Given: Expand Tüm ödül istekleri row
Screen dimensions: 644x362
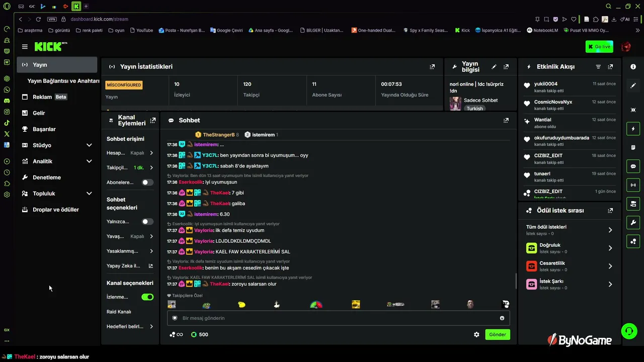Looking at the screenshot, I should 570,230.
